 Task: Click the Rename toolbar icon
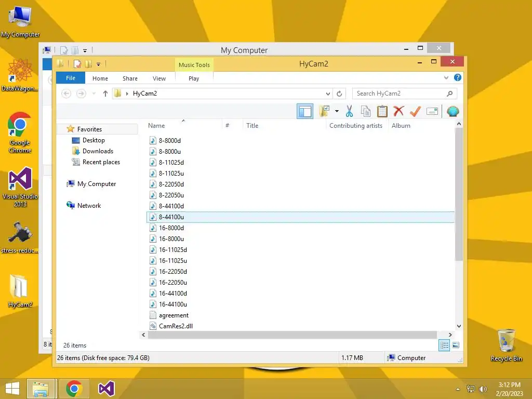pos(432,111)
